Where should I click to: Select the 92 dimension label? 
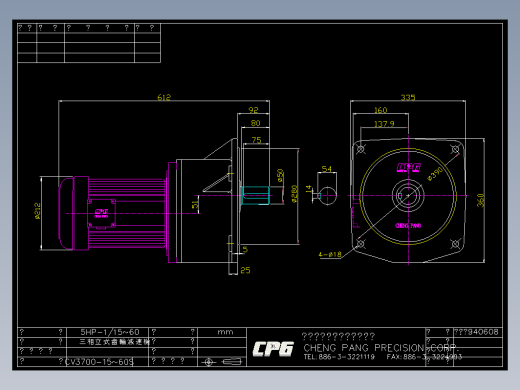pyautogui.click(x=253, y=110)
